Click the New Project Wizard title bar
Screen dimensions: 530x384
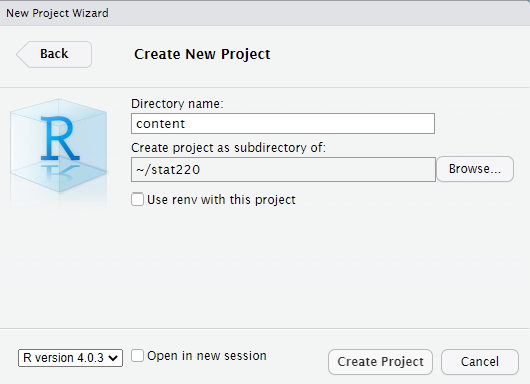[265, 13]
